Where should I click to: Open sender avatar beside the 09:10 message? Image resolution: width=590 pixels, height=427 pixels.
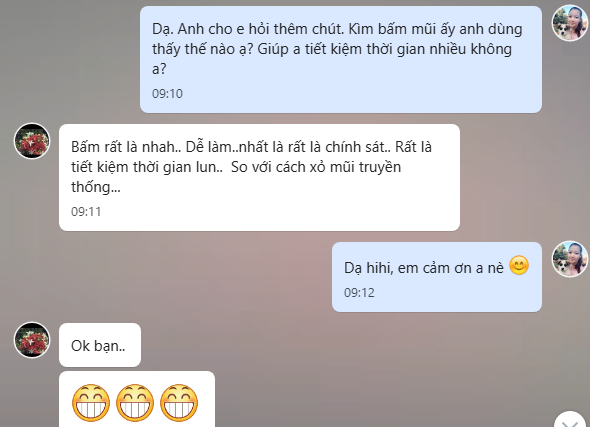(x=570, y=23)
